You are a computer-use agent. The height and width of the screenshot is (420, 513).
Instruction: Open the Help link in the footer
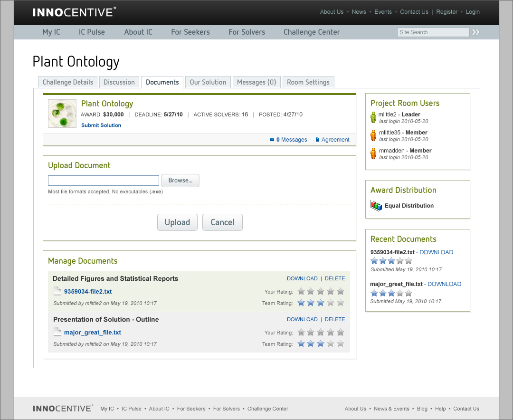440,409
